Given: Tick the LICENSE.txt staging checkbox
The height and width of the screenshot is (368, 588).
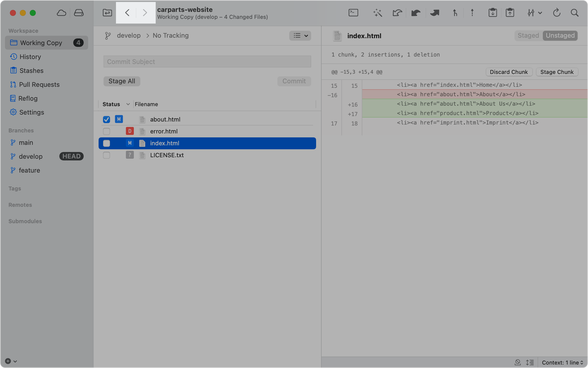Looking at the screenshot, I should pos(107,155).
